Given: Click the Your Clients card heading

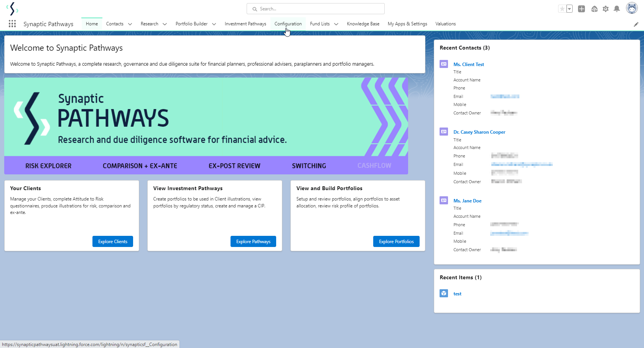Looking at the screenshot, I should (x=25, y=188).
